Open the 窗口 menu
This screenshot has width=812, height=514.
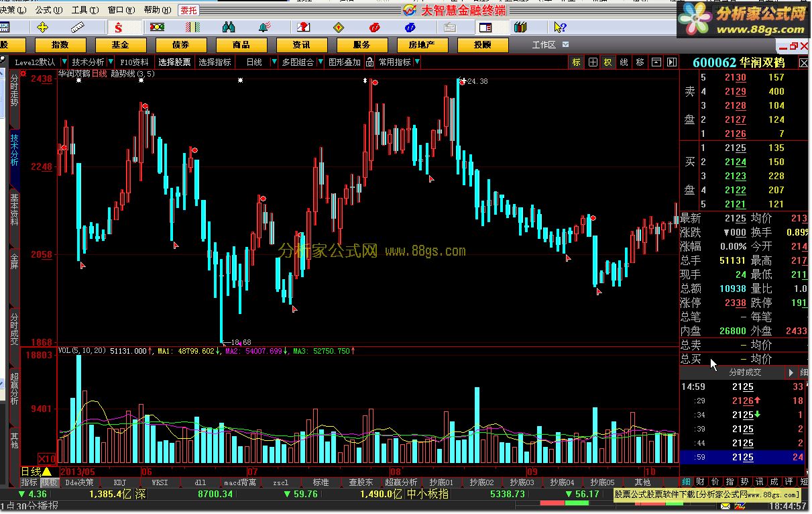pos(121,10)
